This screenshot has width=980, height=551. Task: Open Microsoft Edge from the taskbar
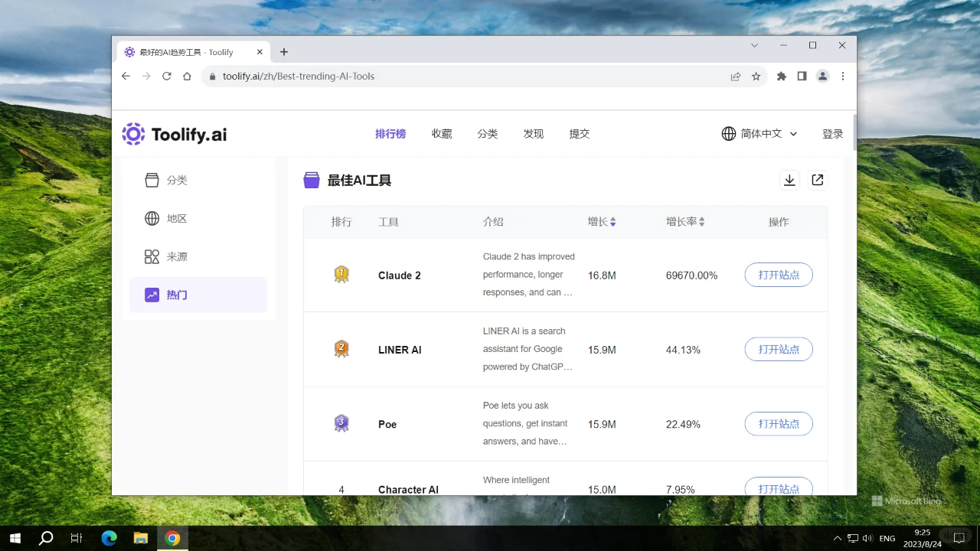point(109,537)
